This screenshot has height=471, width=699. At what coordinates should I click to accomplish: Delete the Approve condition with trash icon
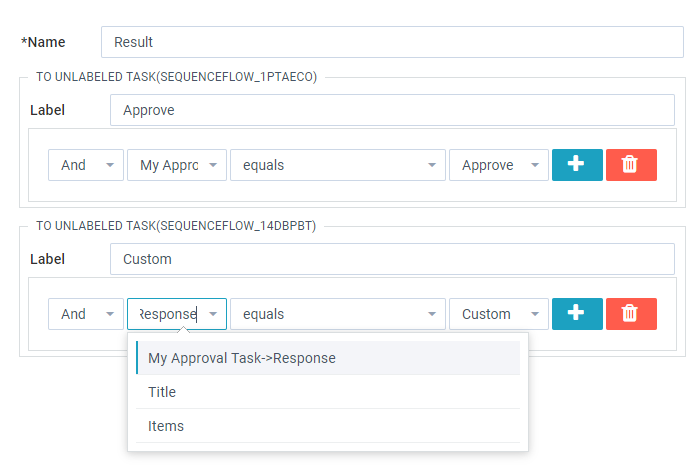point(631,165)
